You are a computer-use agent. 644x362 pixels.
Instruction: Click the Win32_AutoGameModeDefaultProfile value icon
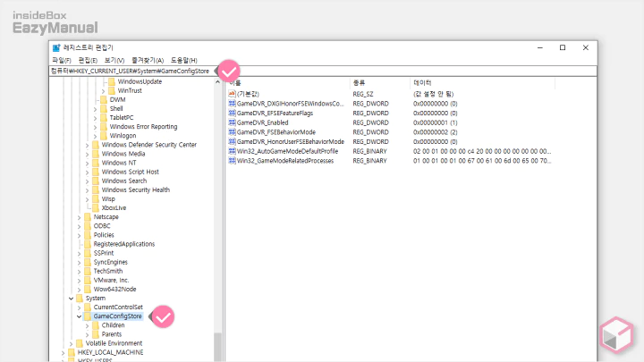tap(232, 151)
